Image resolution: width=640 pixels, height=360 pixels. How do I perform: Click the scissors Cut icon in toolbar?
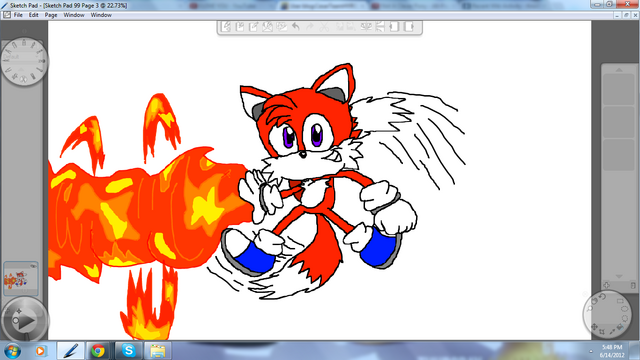324,27
